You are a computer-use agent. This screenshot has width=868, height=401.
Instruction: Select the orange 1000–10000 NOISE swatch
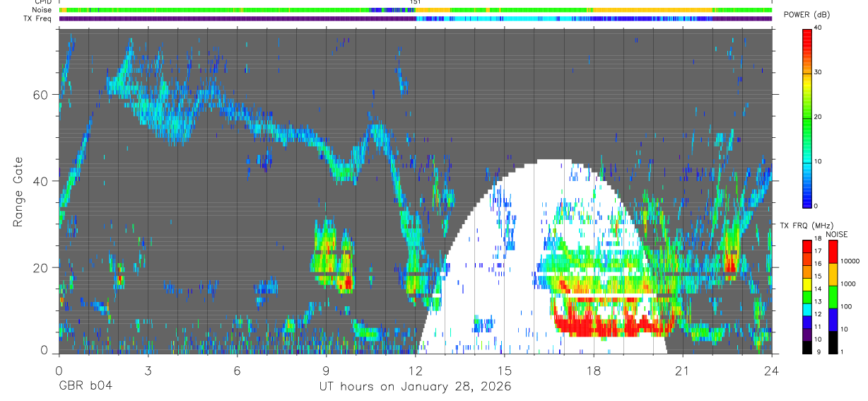click(833, 274)
